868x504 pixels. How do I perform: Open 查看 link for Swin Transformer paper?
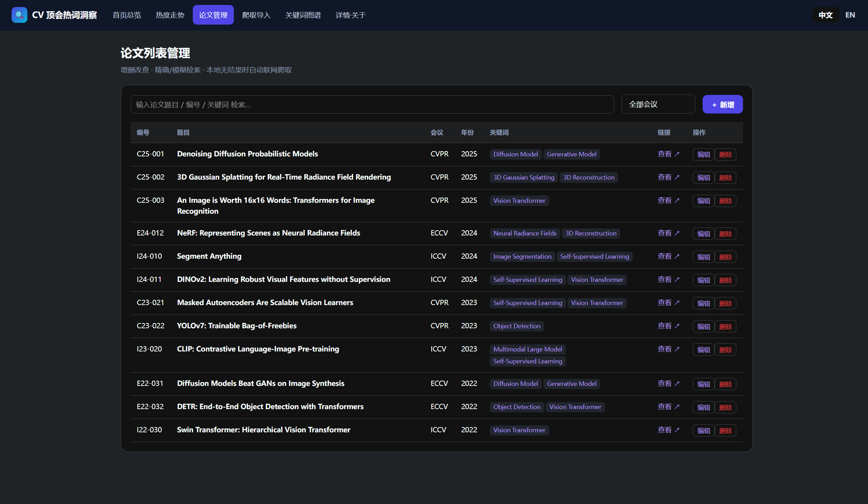pyautogui.click(x=669, y=430)
